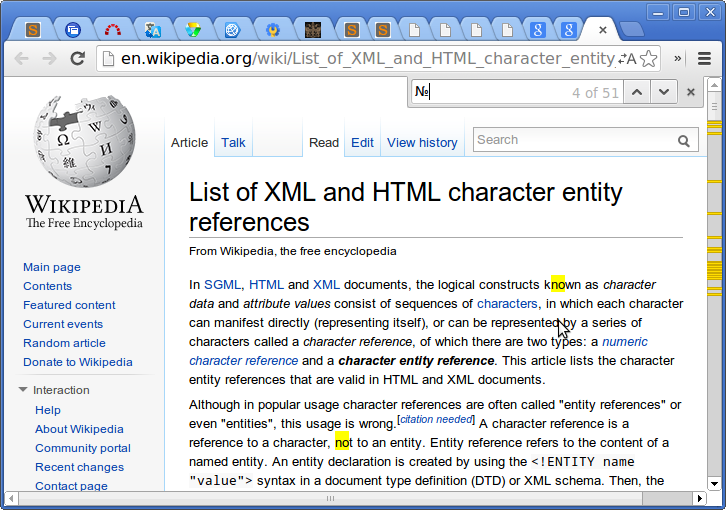Click the article title heading
The image size is (726, 510).
click(406, 207)
